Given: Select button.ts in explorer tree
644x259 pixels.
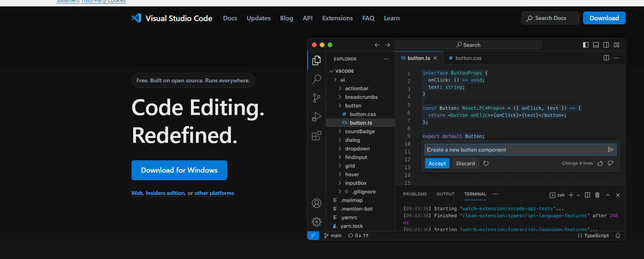Looking at the screenshot, I should (360, 123).
